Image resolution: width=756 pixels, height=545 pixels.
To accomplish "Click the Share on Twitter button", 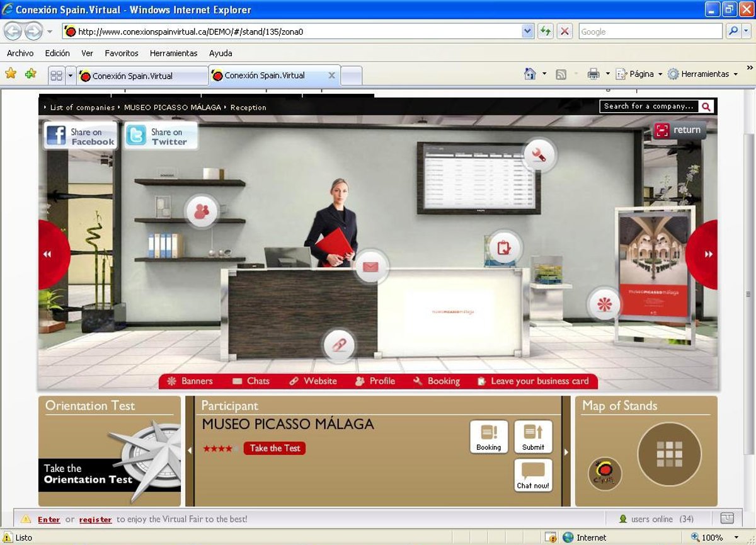I will (x=161, y=136).
